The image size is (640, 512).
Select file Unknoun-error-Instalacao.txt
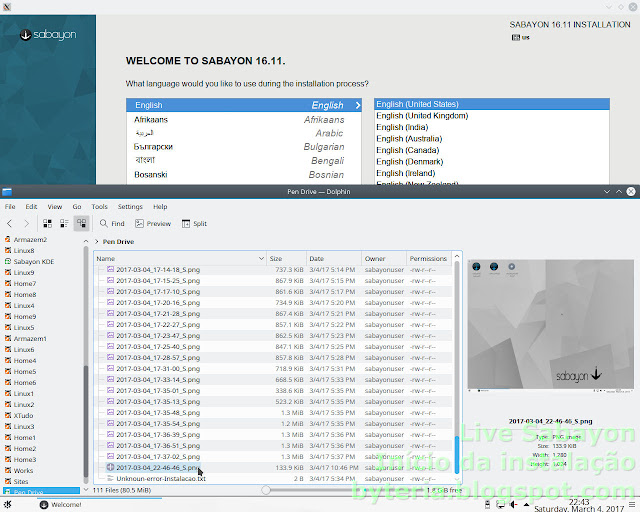161,479
